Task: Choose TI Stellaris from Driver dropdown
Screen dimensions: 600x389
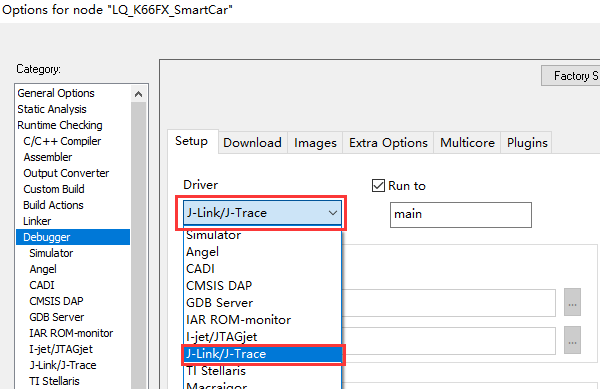Action: (262, 371)
